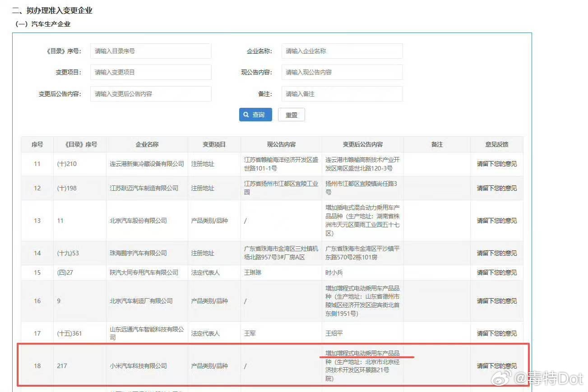Click the 现公告内容 column header
Image resolution: width=588 pixels, height=392 pixels.
[x=281, y=144]
